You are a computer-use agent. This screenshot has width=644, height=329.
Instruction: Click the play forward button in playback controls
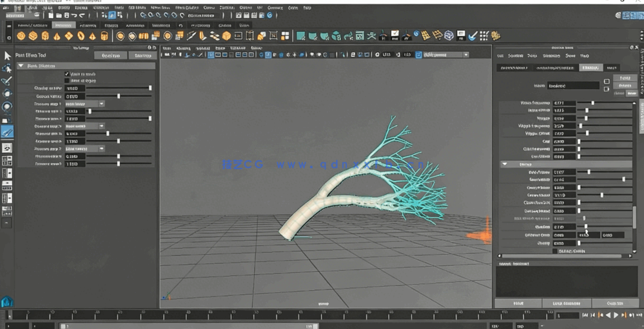pyautogui.click(x=616, y=315)
